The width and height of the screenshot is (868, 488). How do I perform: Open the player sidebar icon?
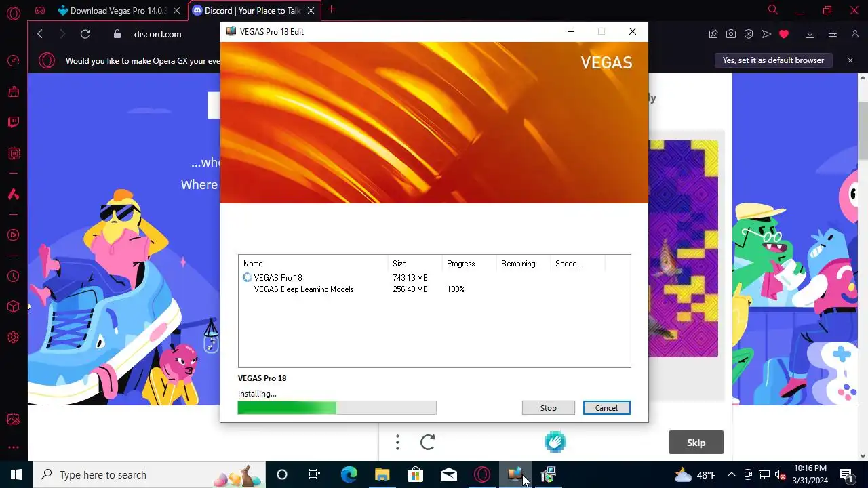tap(14, 235)
